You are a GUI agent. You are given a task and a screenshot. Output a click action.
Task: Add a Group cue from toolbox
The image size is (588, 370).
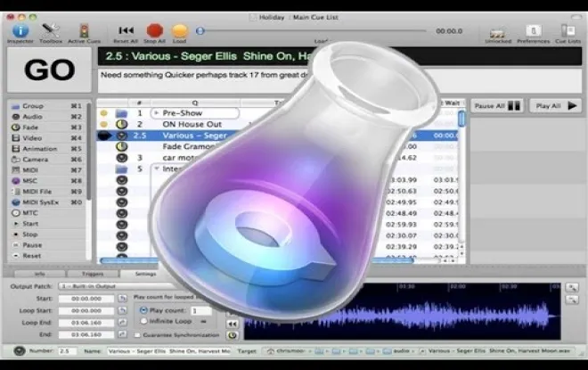46,106
